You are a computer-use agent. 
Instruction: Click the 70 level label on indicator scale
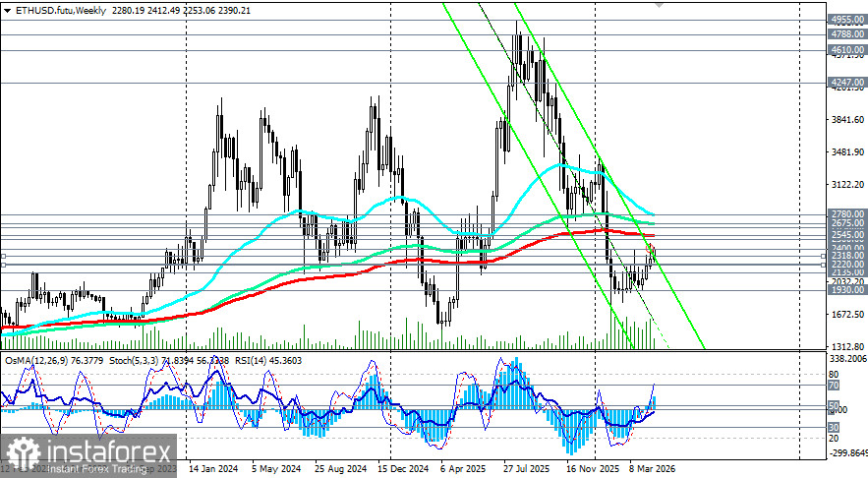(x=834, y=385)
